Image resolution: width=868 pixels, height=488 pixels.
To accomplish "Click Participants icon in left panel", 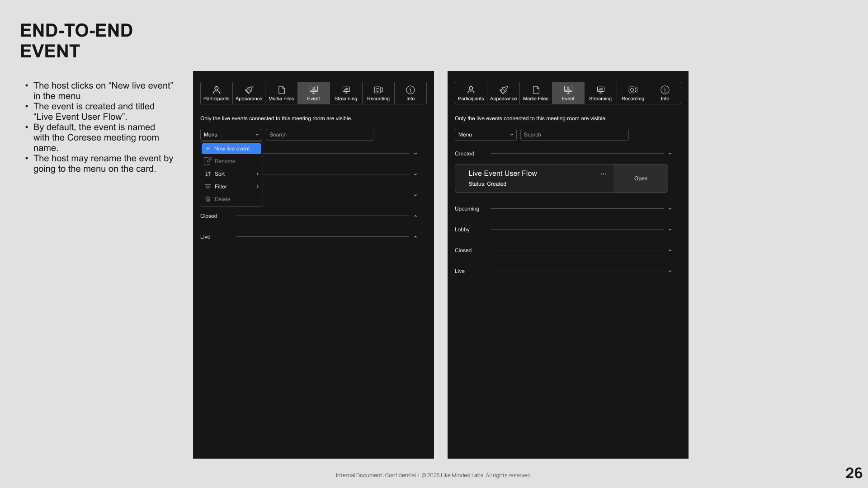I will tap(216, 93).
